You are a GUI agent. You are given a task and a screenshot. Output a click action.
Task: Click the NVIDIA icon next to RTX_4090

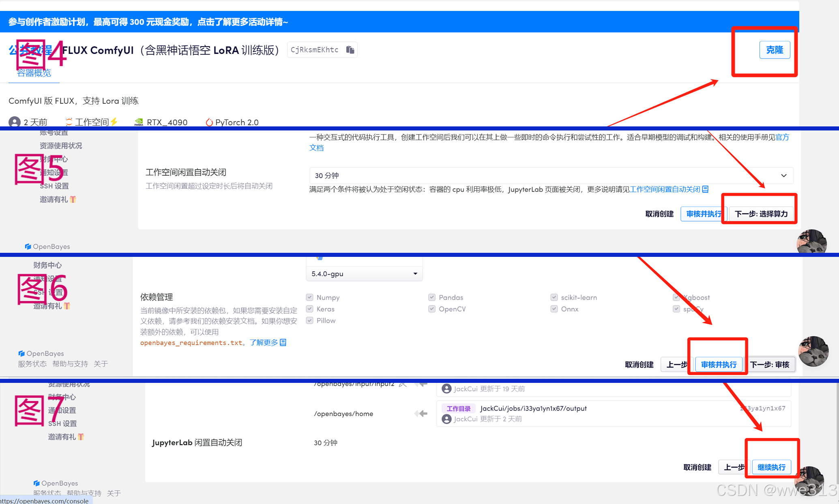click(139, 122)
